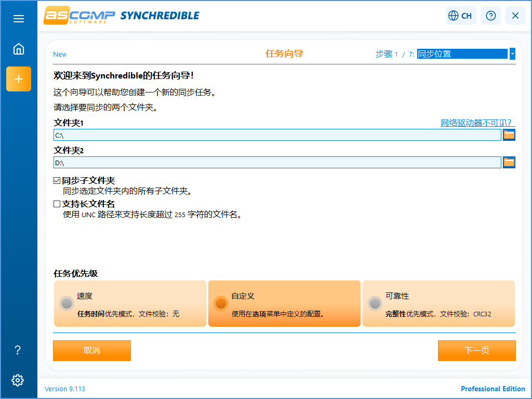Enable the 支持长文件名 checkbox
Image resolution: width=532 pixels, height=399 pixels.
(57, 204)
